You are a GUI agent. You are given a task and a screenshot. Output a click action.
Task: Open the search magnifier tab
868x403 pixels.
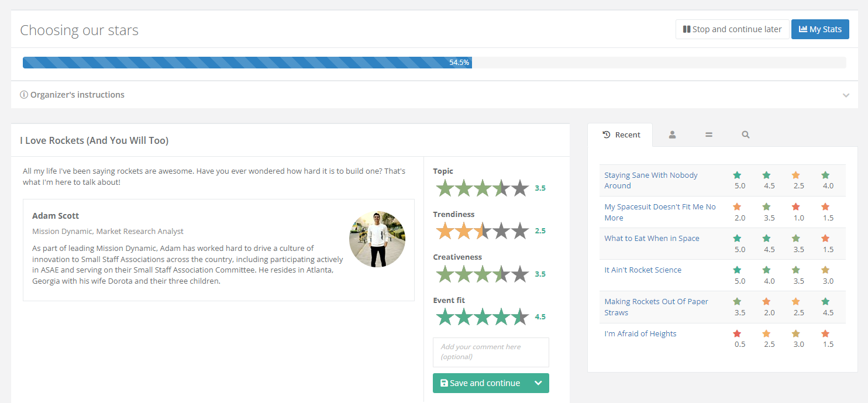(x=745, y=135)
